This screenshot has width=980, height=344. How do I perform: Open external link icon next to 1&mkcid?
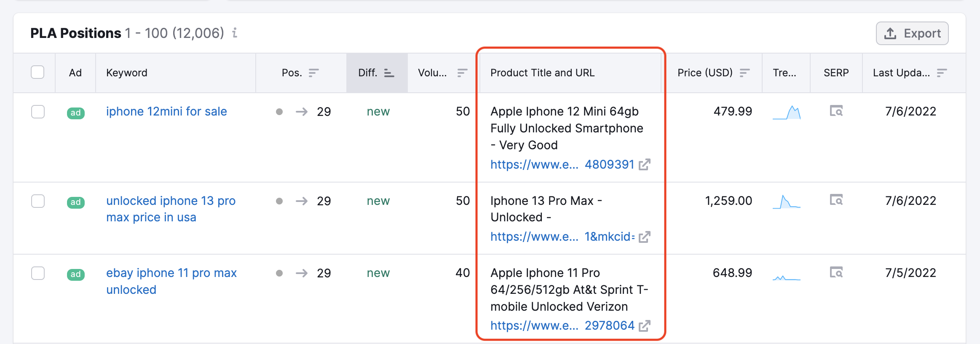(x=645, y=237)
